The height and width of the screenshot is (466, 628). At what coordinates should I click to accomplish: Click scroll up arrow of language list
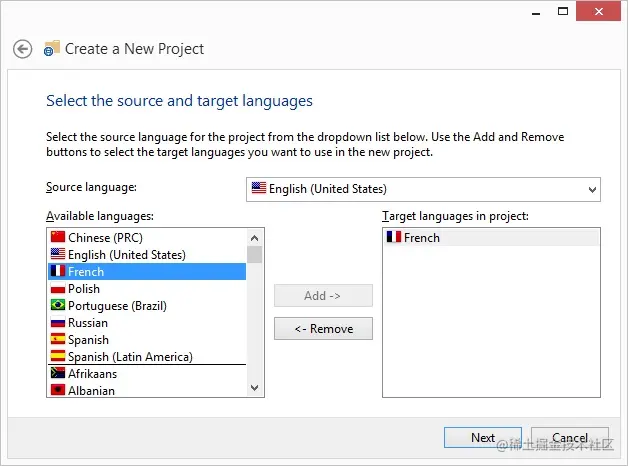click(254, 238)
